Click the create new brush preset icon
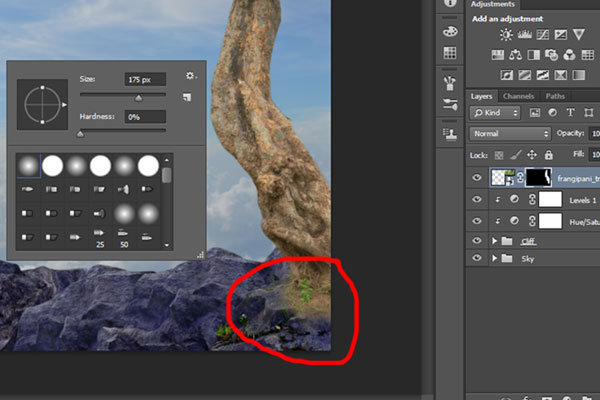Viewport: 600px width, 400px height. (187, 97)
